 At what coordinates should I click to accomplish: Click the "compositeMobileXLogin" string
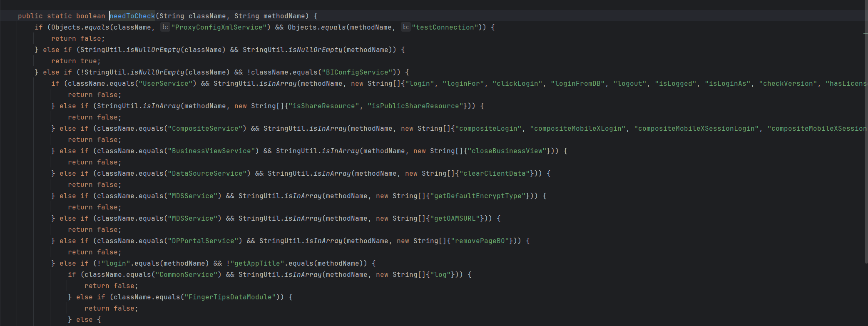578,129
